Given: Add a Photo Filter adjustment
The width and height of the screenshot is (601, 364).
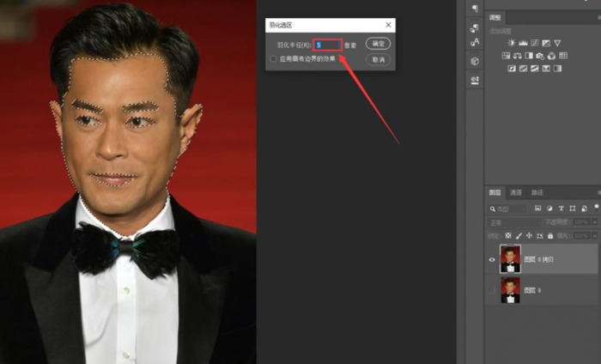Looking at the screenshot, I should (540, 56).
